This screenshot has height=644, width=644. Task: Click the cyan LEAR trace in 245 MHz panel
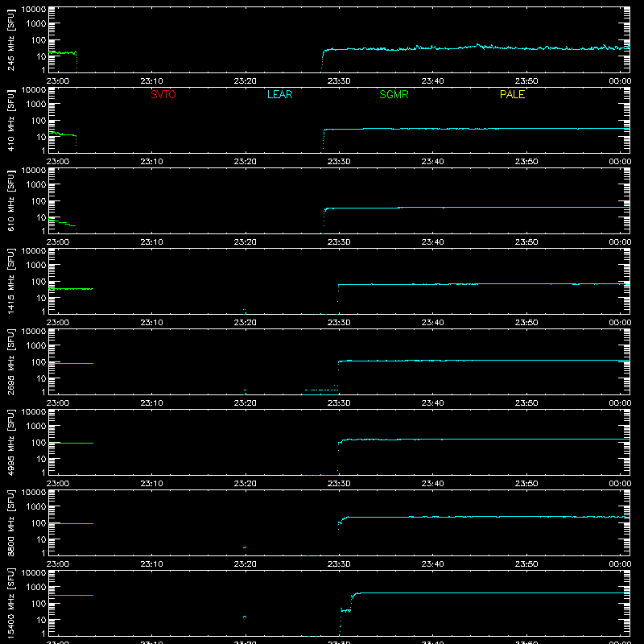(477, 47)
